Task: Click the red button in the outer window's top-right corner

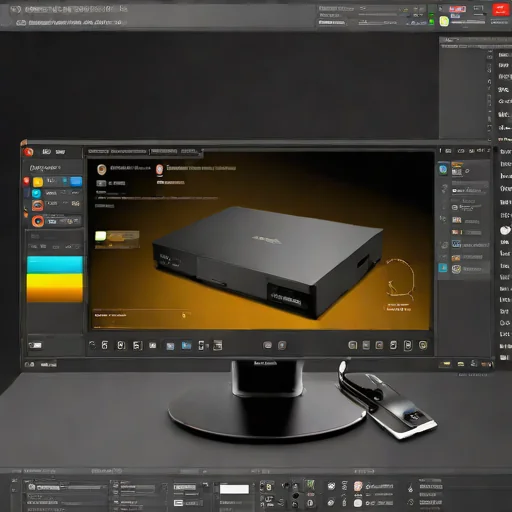Action: (500, 9)
